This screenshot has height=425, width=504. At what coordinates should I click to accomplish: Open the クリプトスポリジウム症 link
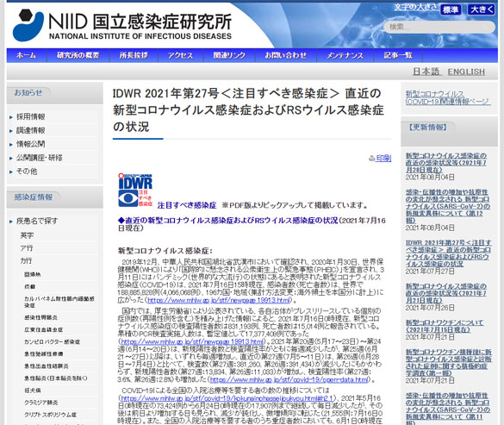pyautogui.click(x=51, y=415)
